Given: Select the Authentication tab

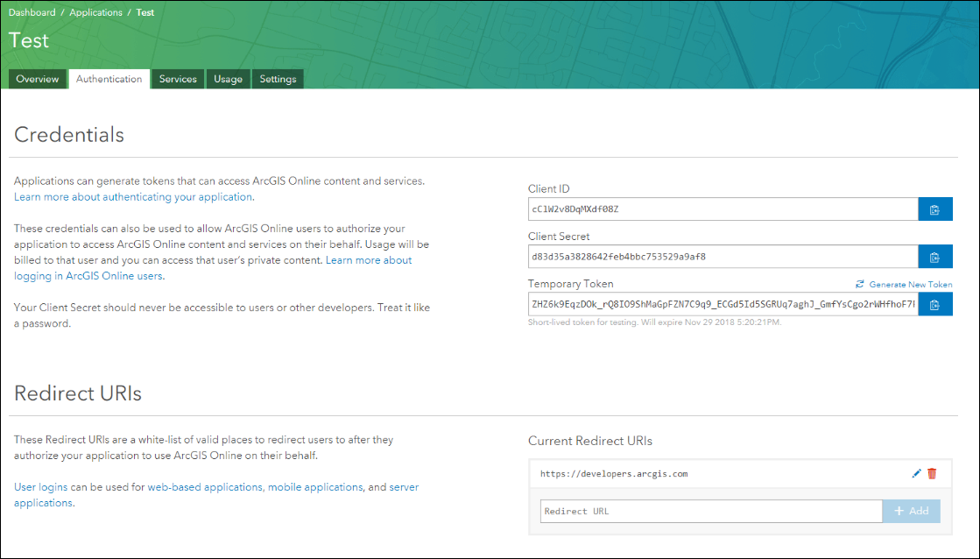Looking at the screenshot, I should point(109,79).
